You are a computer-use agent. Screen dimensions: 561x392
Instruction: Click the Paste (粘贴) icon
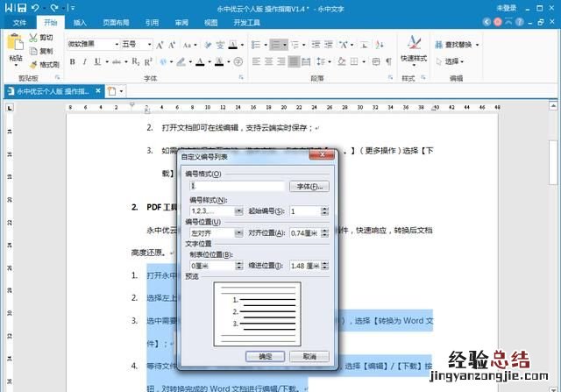pos(16,43)
